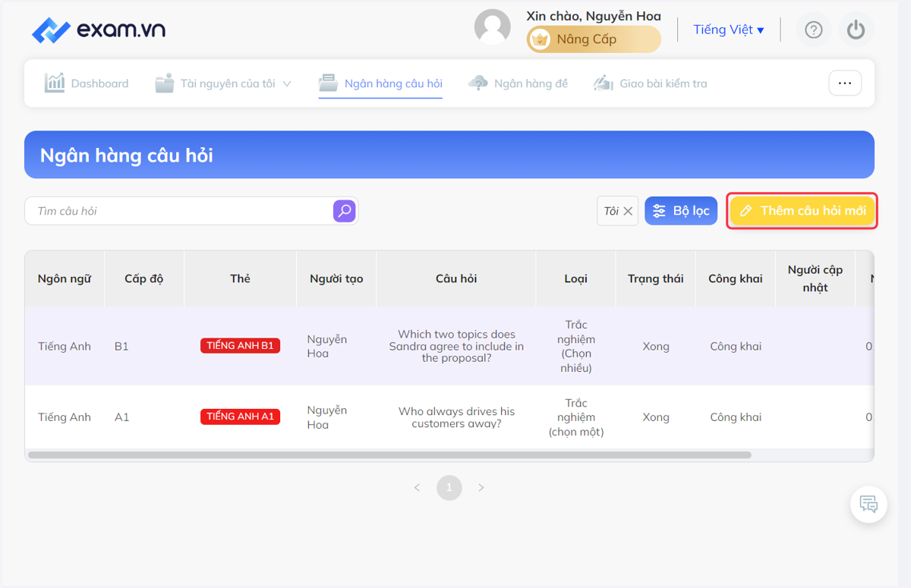Expand the Tài nguyên của tôi chevron

pos(287,83)
